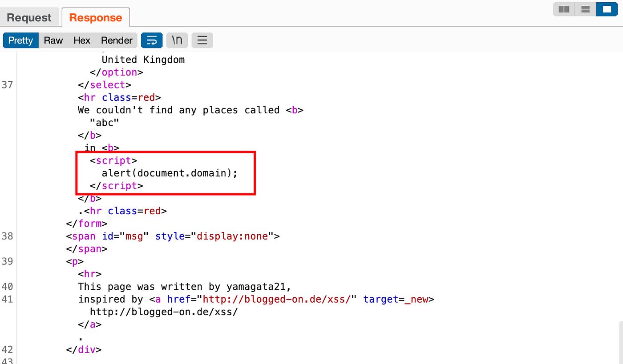Click the href "http://blogged-on.de/xss/" attribute value
The height and width of the screenshot is (364, 623).
point(277,299)
